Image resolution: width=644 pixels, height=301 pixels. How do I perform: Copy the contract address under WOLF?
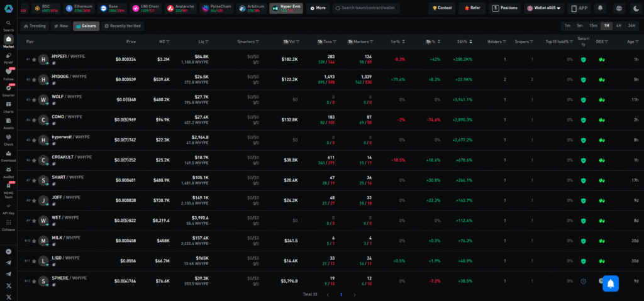tap(54, 103)
